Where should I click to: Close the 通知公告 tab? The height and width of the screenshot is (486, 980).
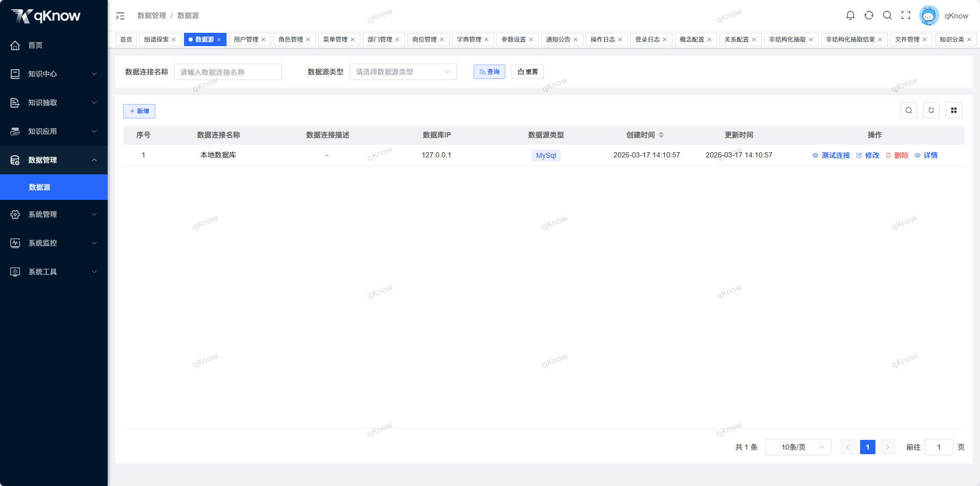(x=576, y=39)
